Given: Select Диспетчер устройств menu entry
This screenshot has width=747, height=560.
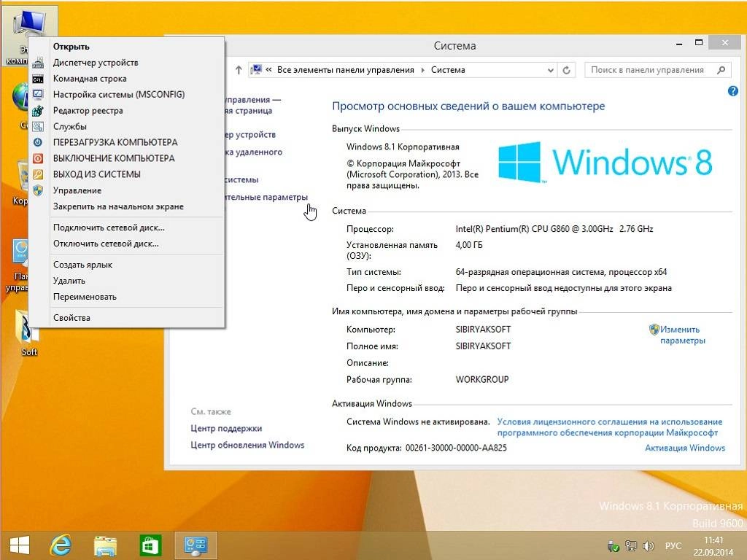Looking at the screenshot, I should 96,63.
